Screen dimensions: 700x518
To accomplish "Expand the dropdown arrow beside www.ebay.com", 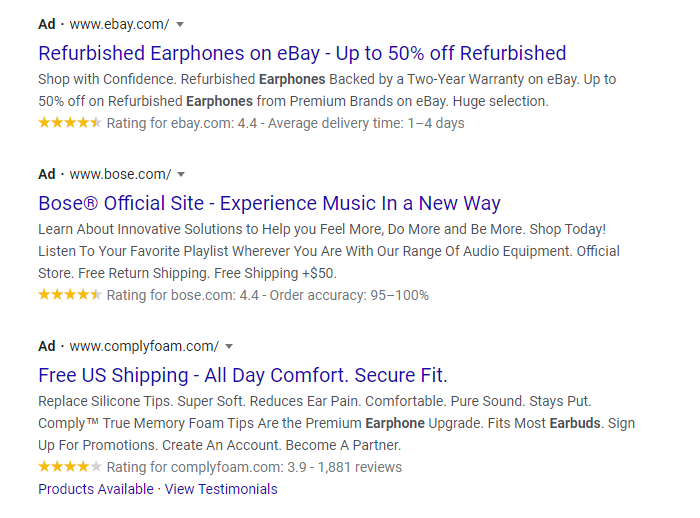I will click(x=179, y=24).
